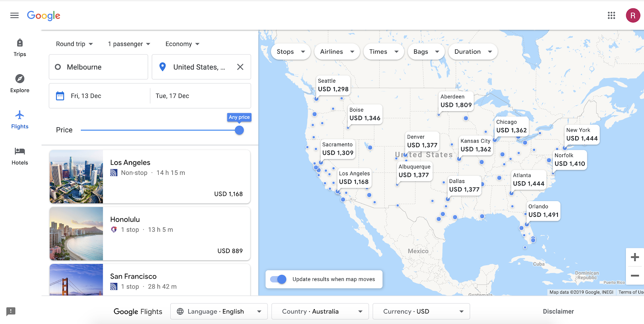The image size is (644, 324).
Task: Open the San Francisco flight result
Action: click(x=150, y=280)
